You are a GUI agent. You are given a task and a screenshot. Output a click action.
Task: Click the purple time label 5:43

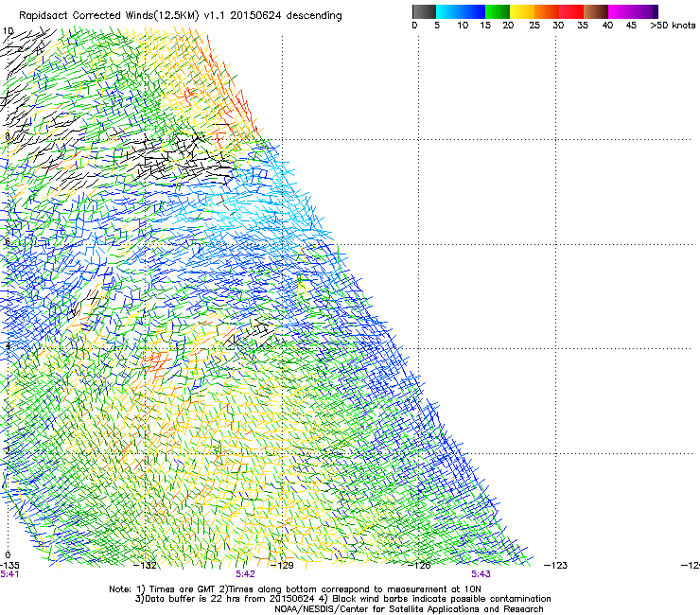click(x=481, y=574)
